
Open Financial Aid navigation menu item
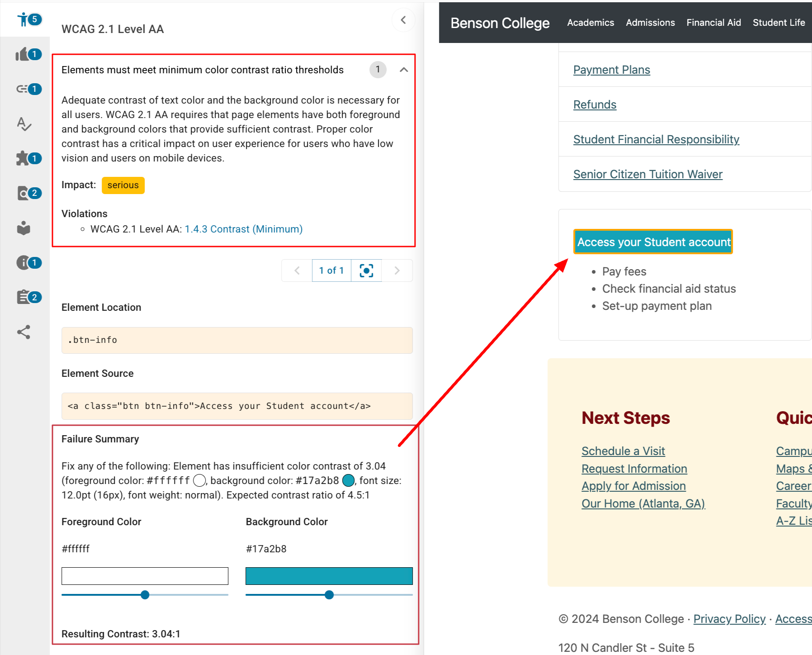[x=713, y=23]
